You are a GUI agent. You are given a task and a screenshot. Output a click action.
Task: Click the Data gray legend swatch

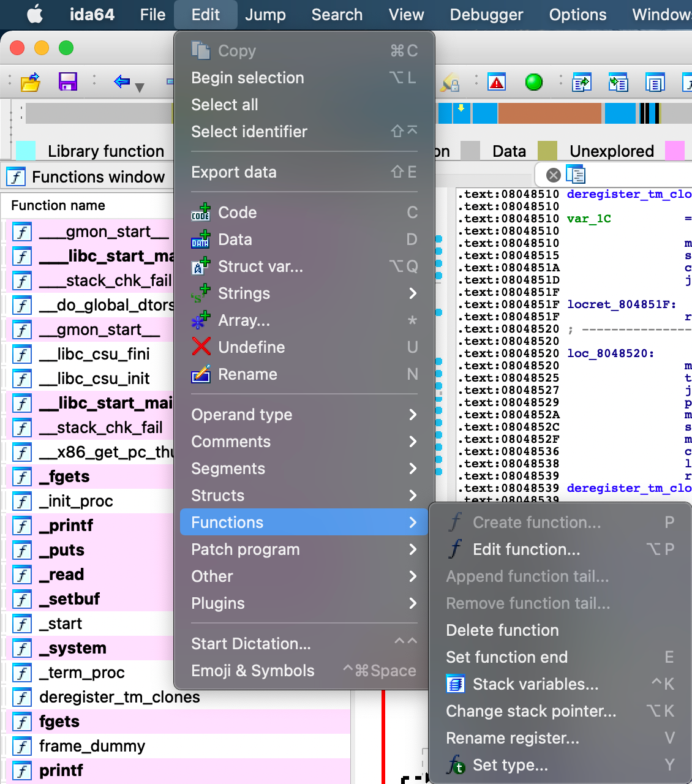(470, 151)
